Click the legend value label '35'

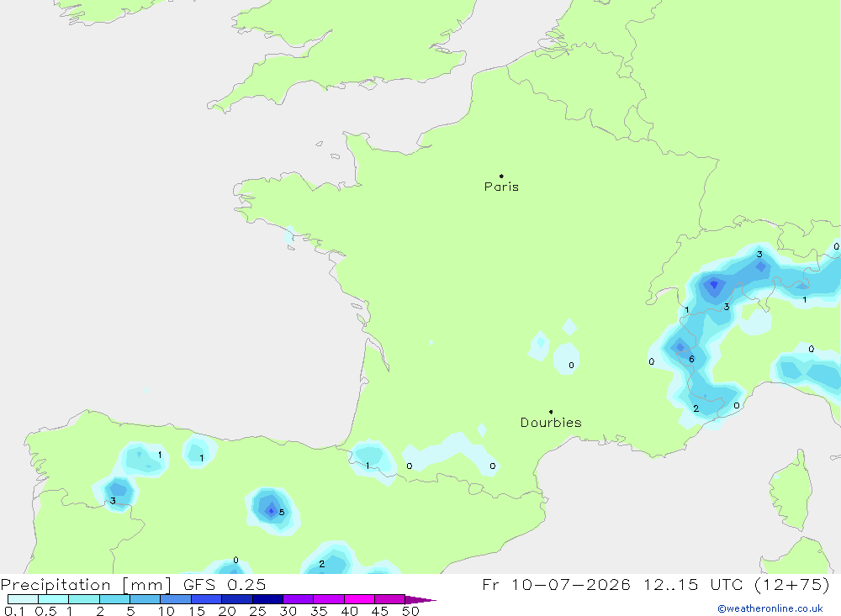319,611
